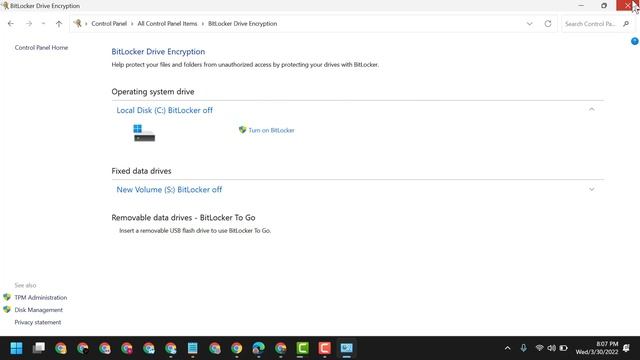Open the Windows Start menu
This screenshot has height=360, width=640.
pos(16,348)
